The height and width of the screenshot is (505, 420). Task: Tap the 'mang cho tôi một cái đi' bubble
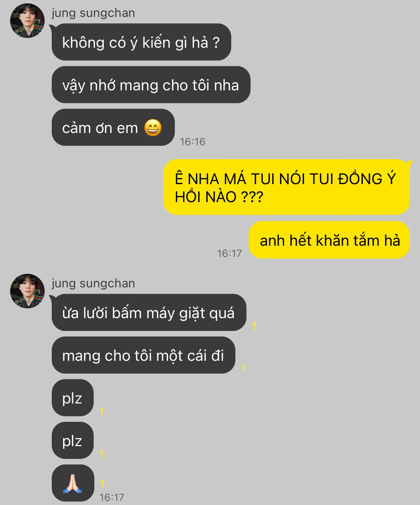click(143, 355)
